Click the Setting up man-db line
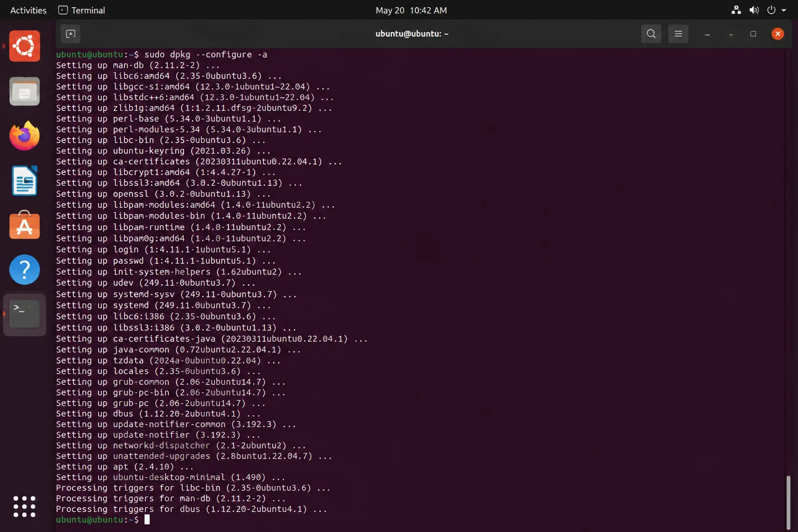 [138, 65]
